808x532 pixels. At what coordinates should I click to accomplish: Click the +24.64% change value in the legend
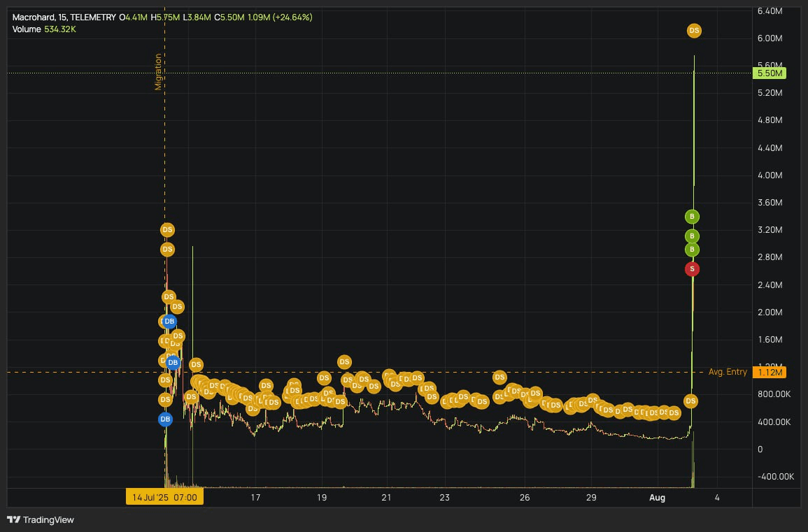pos(292,17)
